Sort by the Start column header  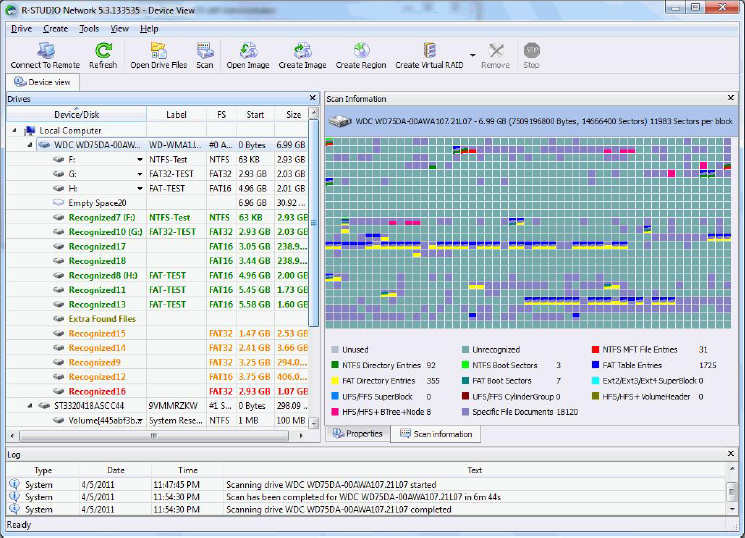[x=255, y=115]
